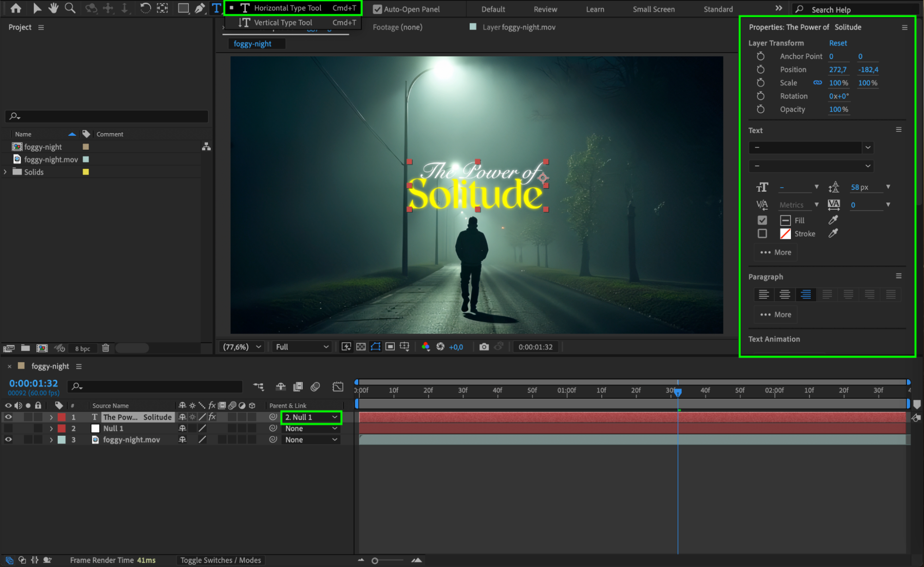Enable the Stroke checkbox
The height and width of the screenshot is (567, 924).
click(x=762, y=234)
